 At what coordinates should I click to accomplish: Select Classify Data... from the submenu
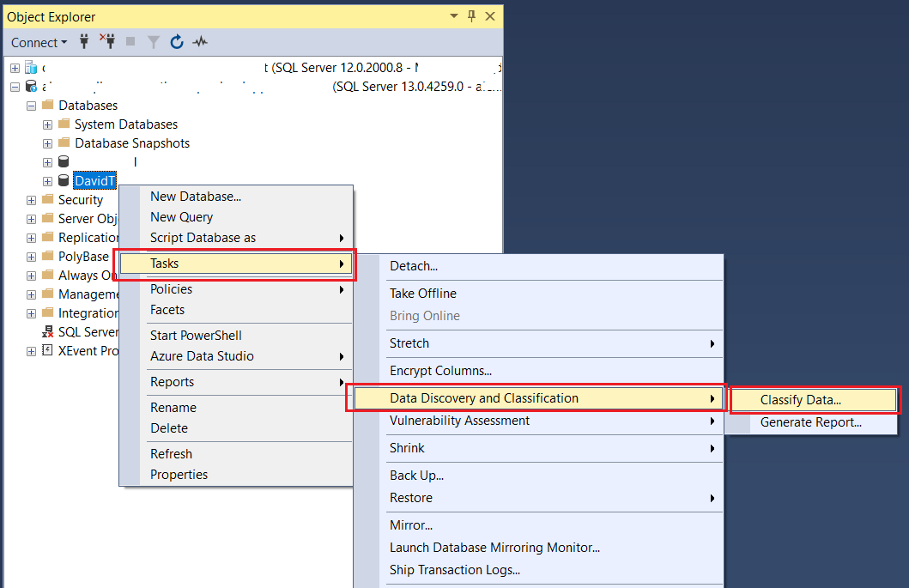[x=800, y=400]
